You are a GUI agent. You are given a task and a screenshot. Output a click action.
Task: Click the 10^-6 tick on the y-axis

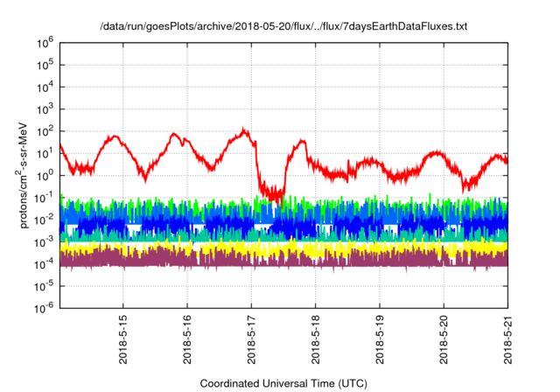pyautogui.click(x=44, y=307)
